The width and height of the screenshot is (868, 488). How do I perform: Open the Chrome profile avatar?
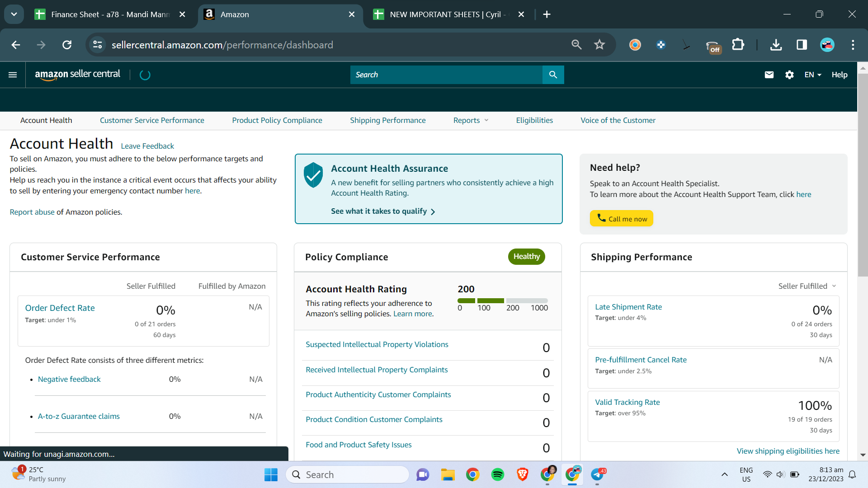pyautogui.click(x=827, y=45)
